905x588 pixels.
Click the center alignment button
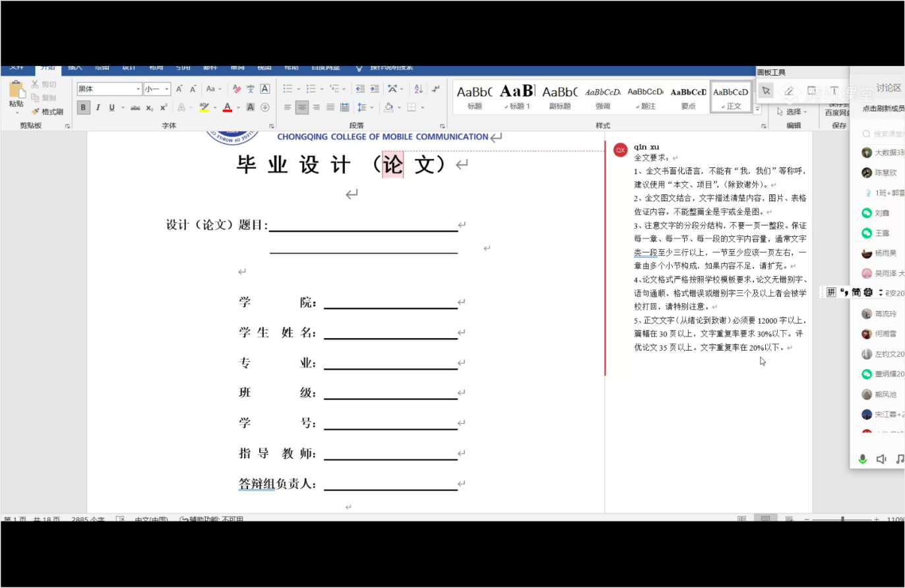point(302,107)
